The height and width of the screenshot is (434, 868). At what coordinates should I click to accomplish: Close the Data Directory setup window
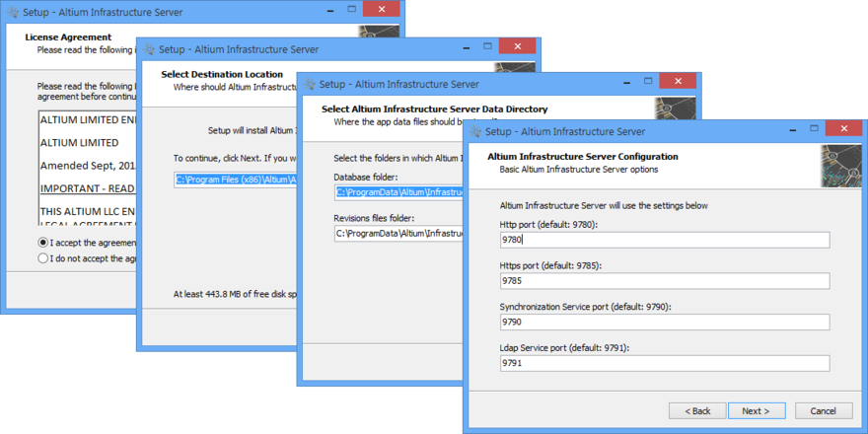click(x=677, y=82)
